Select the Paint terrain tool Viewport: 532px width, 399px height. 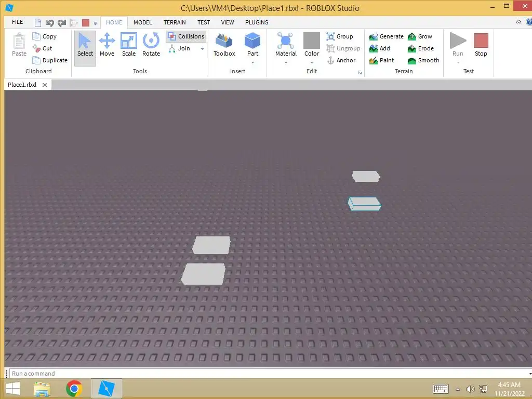pyautogui.click(x=382, y=60)
